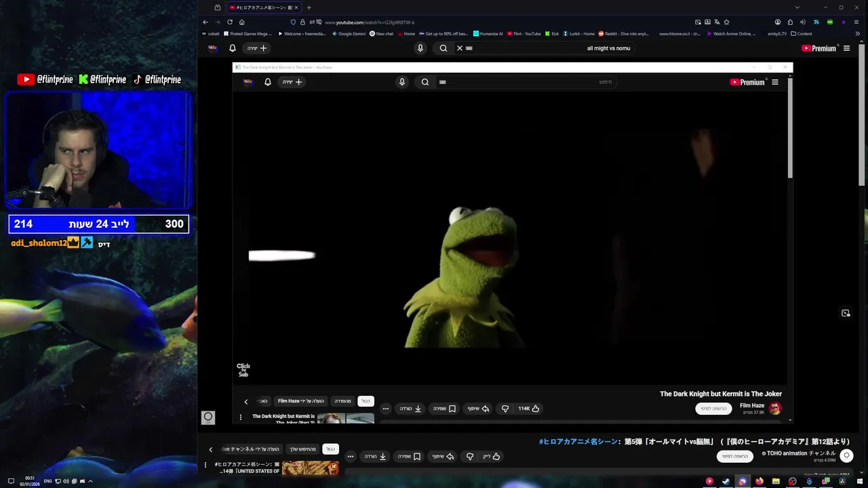Click the outer YouTube Premium logo

(819, 48)
